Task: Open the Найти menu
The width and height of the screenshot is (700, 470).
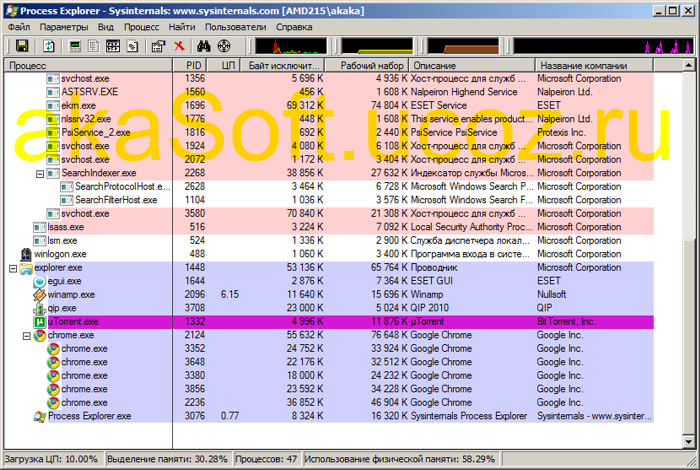Action: 182,27
